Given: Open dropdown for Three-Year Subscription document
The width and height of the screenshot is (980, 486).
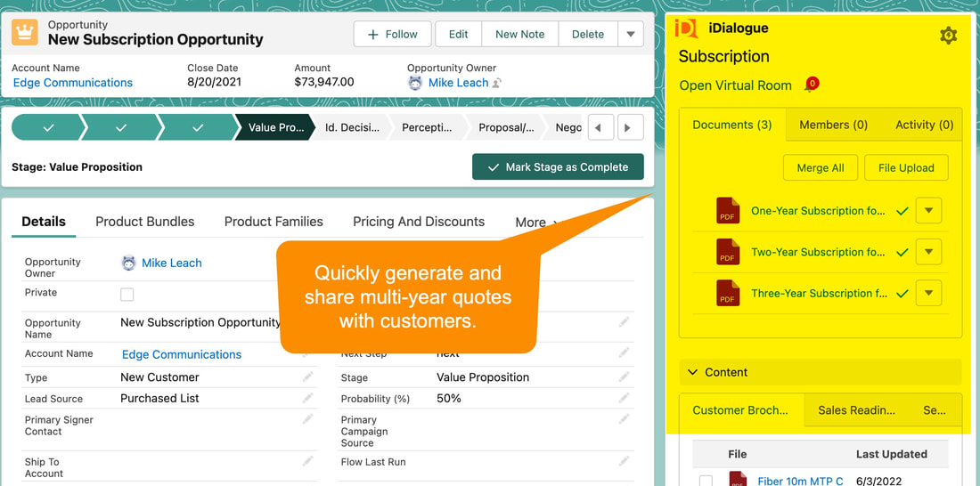Looking at the screenshot, I should coord(928,293).
